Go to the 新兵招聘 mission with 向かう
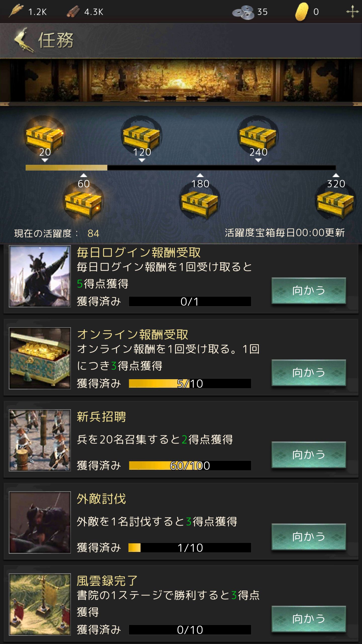The height and width of the screenshot is (644, 362). tap(309, 455)
